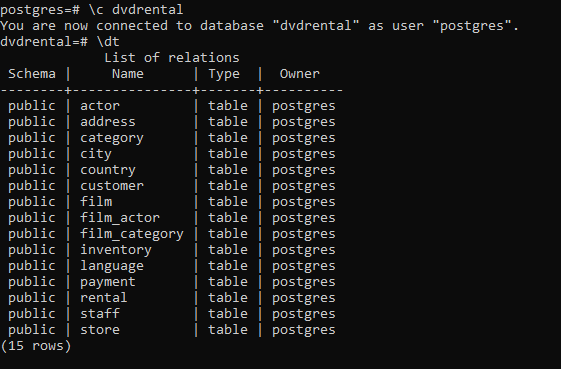Click the 'staff' table name
This screenshot has width=561, height=369.
[100, 314]
